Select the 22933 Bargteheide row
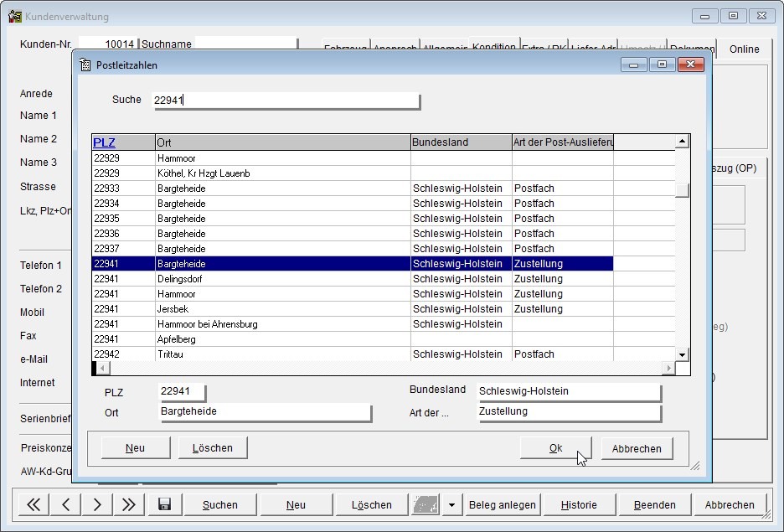The image size is (784, 532). pos(353,188)
